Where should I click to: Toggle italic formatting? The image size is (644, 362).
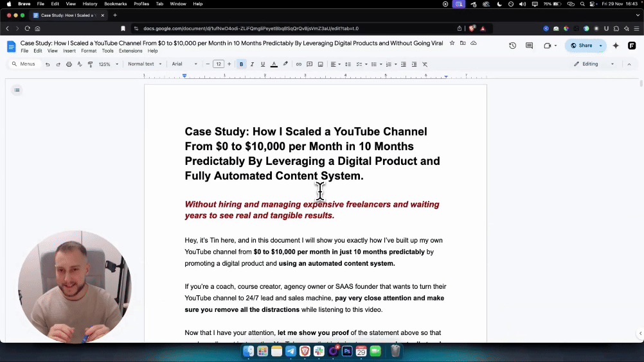coord(252,64)
